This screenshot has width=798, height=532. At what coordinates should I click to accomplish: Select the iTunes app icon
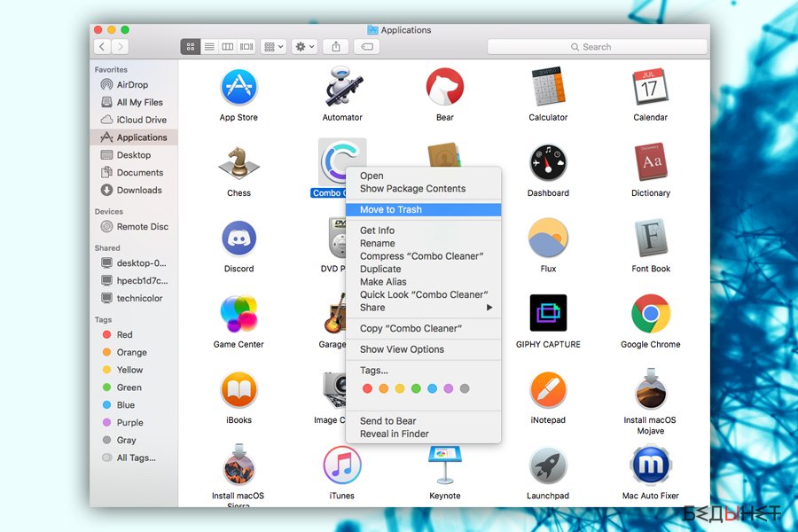pyautogui.click(x=342, y=465)
